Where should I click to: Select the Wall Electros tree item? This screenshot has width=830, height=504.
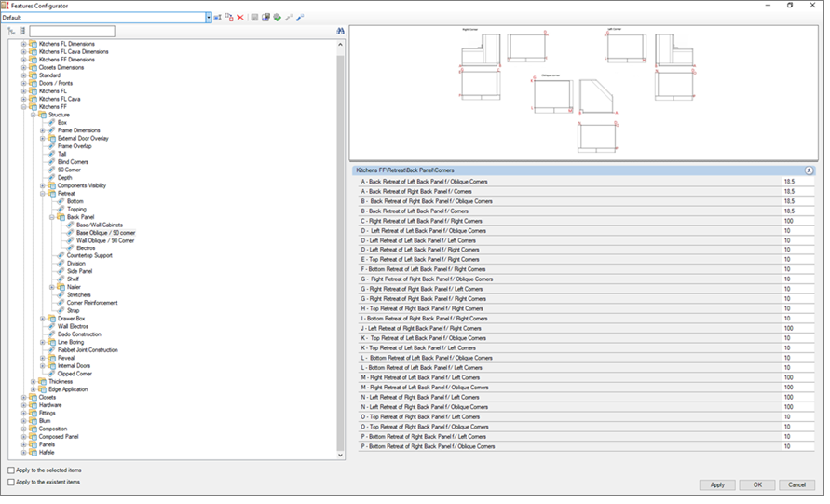pos(73,327)
